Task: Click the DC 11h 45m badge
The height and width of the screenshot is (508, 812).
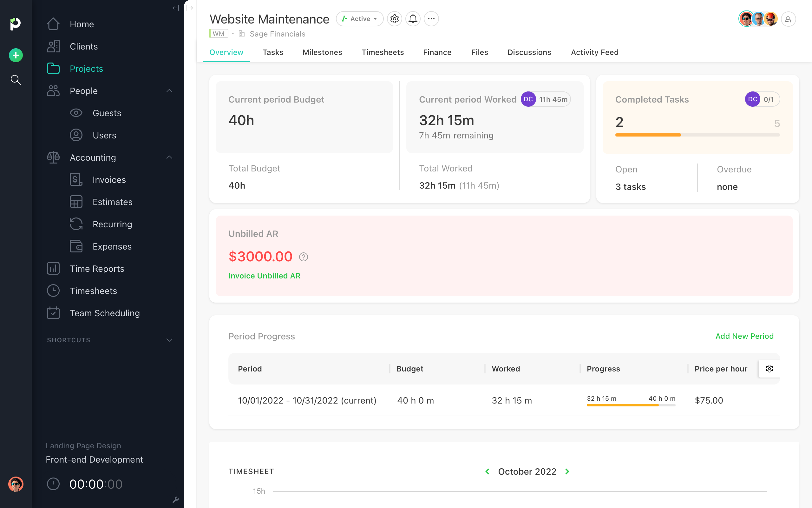Action: coord(546,99)
